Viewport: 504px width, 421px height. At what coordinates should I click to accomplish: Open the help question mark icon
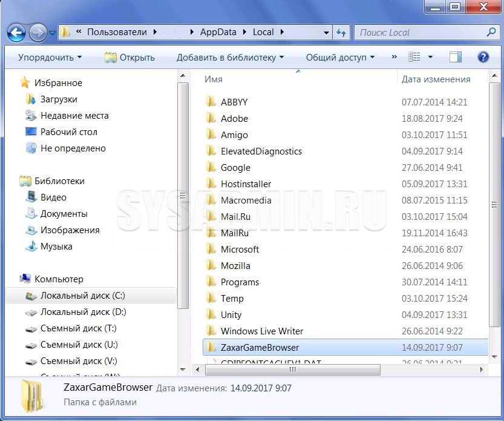pos(483,57)
